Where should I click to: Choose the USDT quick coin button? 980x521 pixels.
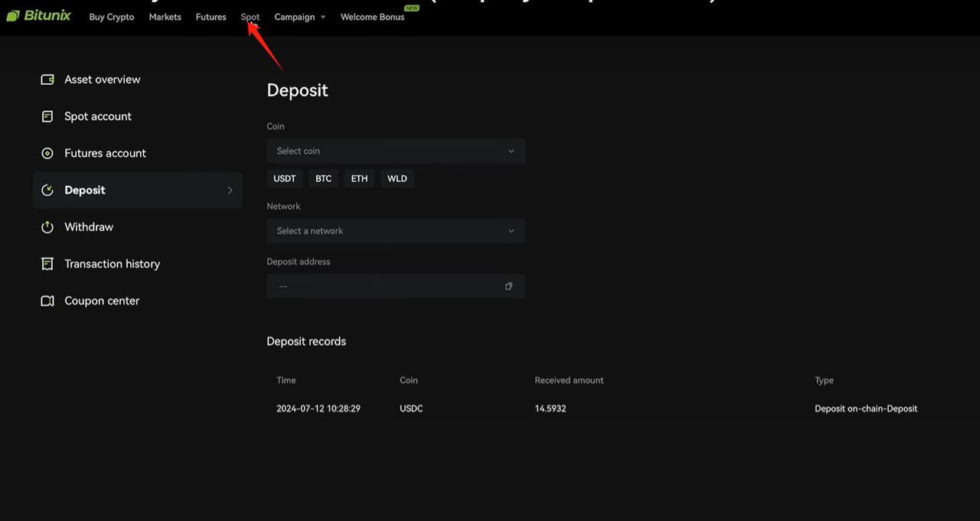[284, 178]
